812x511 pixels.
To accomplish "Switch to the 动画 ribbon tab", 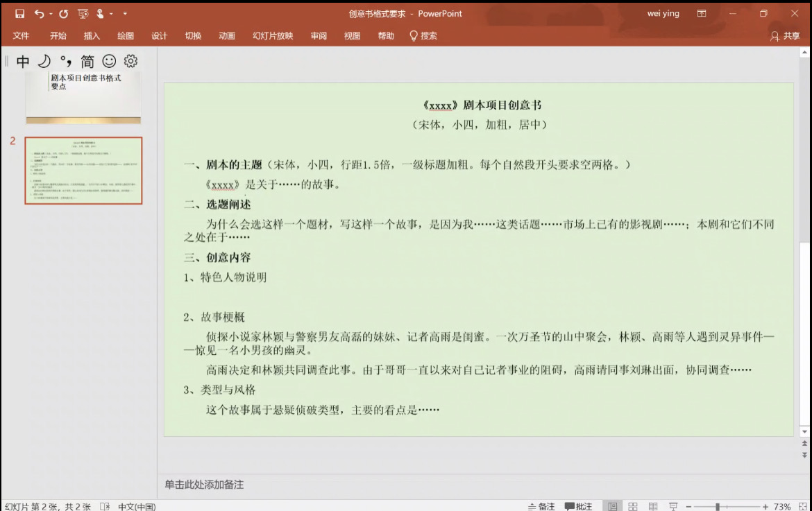I will click(x=227, y=36).
